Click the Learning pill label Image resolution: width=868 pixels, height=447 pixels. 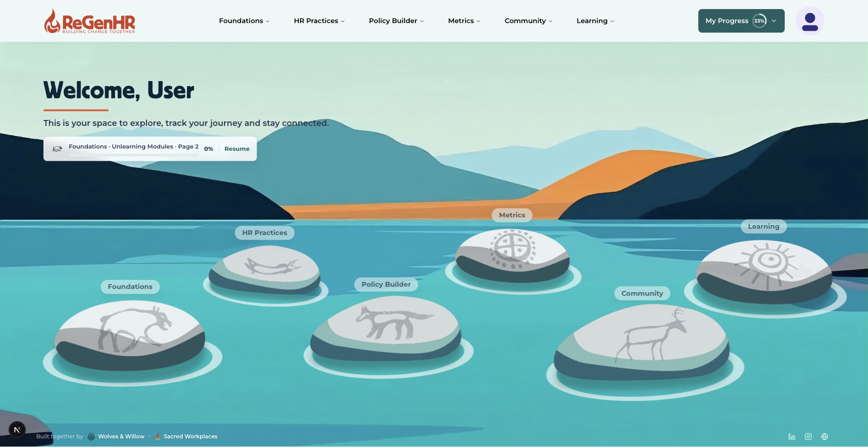point(763,226)
